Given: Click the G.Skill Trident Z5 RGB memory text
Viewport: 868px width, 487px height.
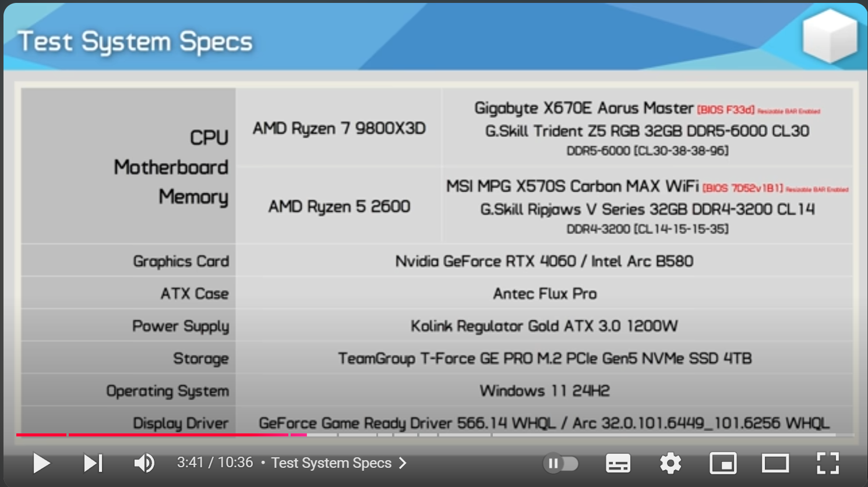Looking at the screenshot, I should click(x=647, y=131).
